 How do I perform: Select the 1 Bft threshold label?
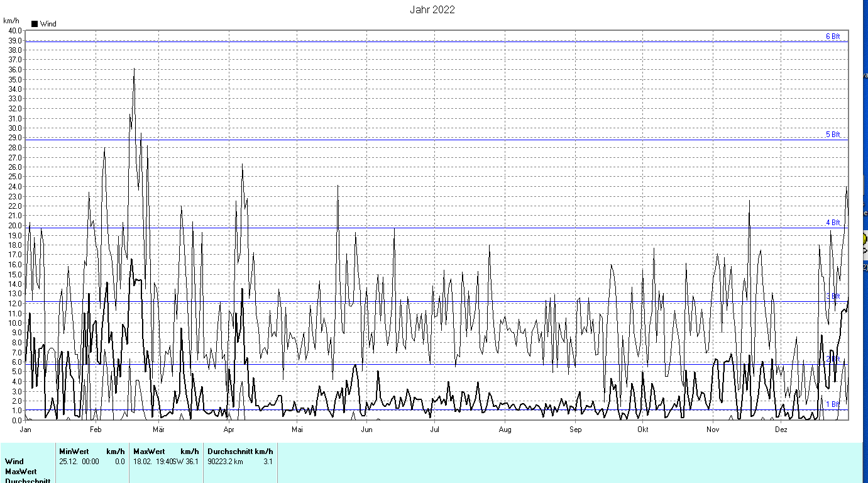(x=833, y=404)
